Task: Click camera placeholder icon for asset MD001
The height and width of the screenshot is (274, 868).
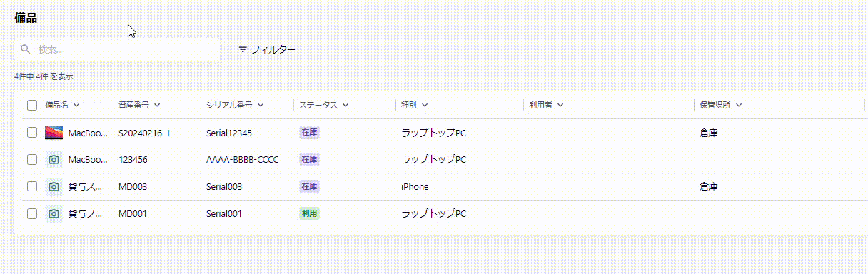Action: click(x=54, y=213)
